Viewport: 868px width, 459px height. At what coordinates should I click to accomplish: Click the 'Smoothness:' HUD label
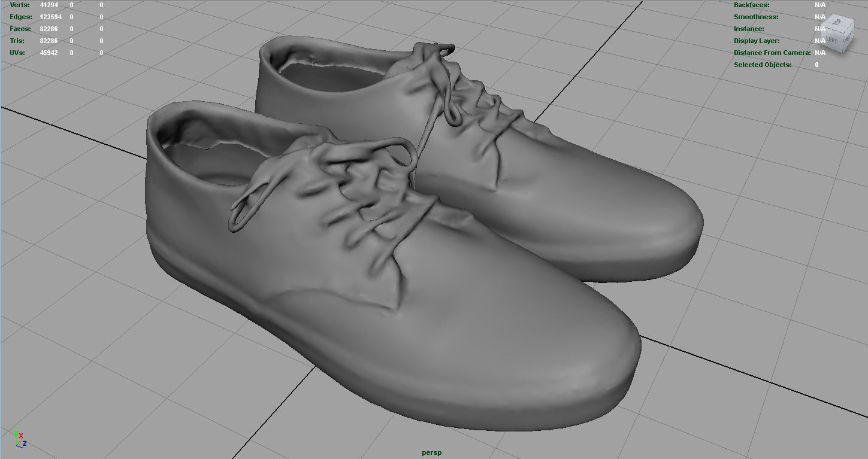pyautogui.click(x=756, y=17)
